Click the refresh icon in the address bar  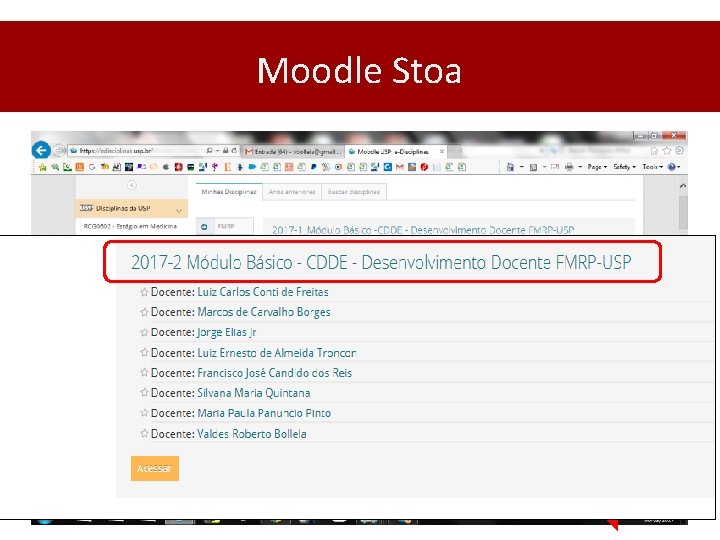tap(234, 151)
